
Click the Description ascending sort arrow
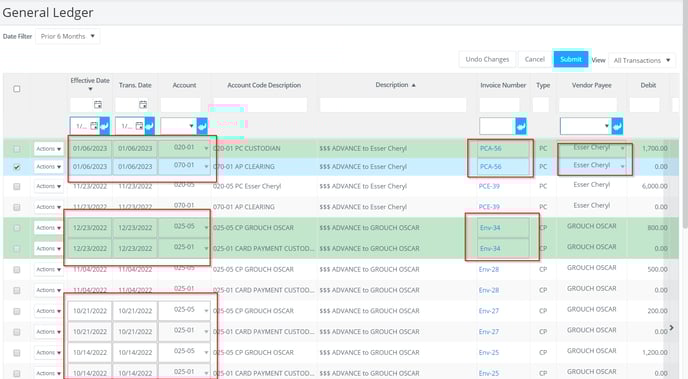tap(413, 85)
